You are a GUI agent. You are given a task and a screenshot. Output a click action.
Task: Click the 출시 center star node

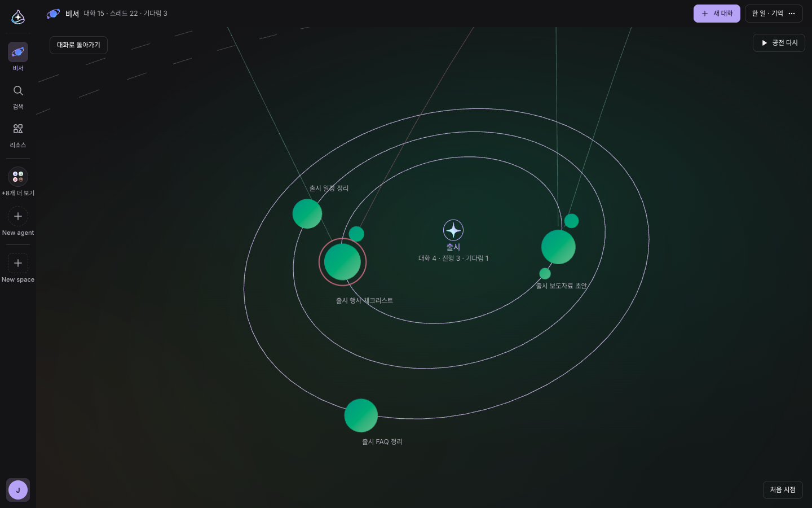point(453,230)
